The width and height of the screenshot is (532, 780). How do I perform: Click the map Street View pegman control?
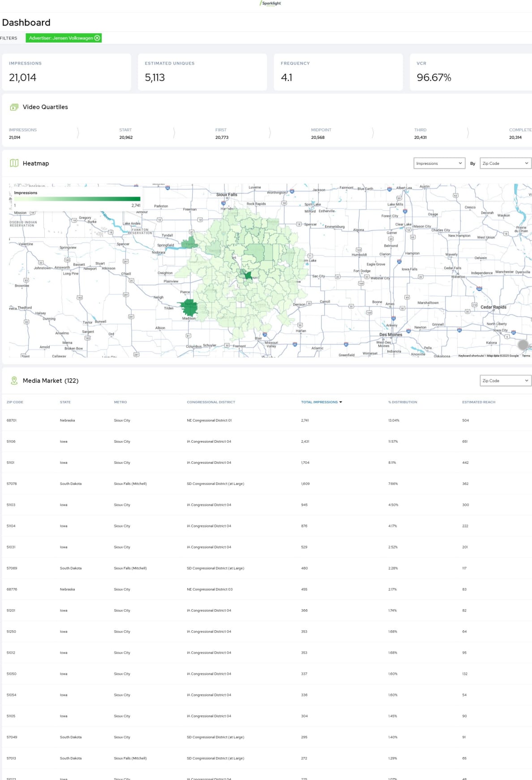(x=523, y=345)
